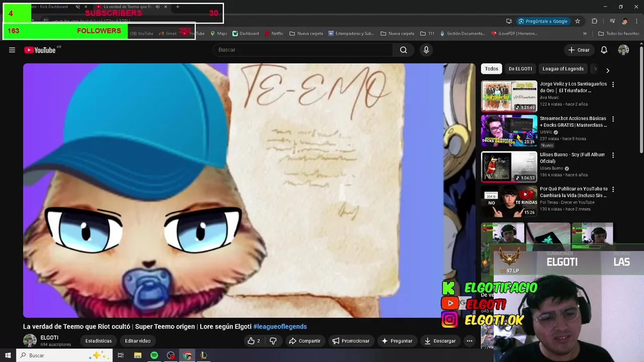Open File Explorer from the taskbar
The image size is (644, 362).
click(138, 355)
